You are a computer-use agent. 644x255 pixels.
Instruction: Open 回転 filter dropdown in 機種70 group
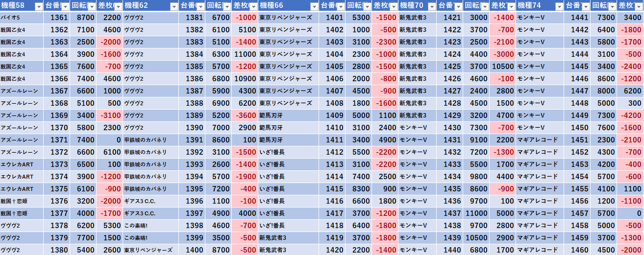[x=484, y=6]
